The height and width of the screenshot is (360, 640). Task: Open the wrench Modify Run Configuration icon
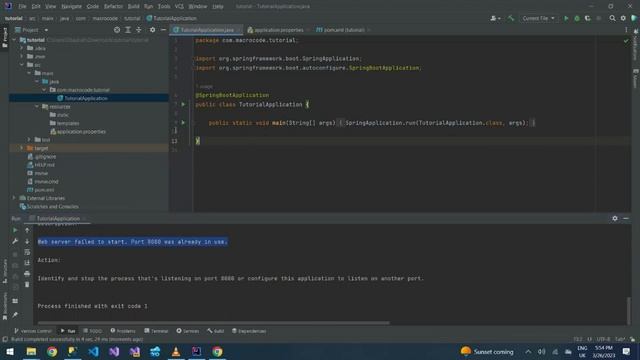pyautogui.click(x=15, y=241)
